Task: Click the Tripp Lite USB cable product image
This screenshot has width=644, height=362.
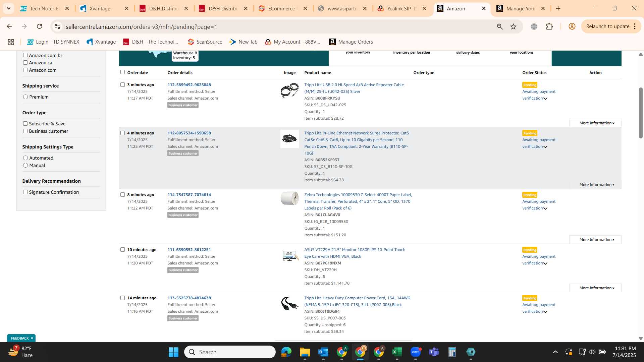Action: click(x=289, y=90)
